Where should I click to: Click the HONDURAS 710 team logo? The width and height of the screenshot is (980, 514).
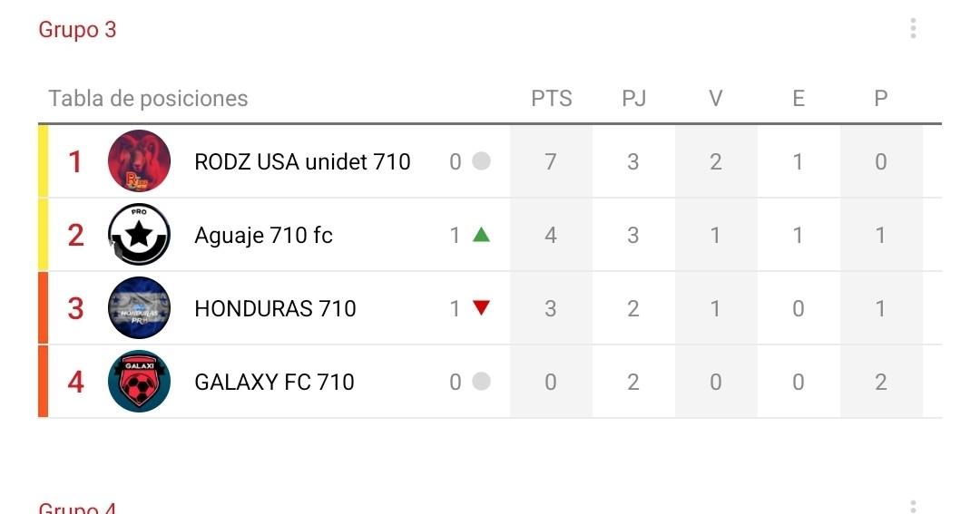point(139,309)
